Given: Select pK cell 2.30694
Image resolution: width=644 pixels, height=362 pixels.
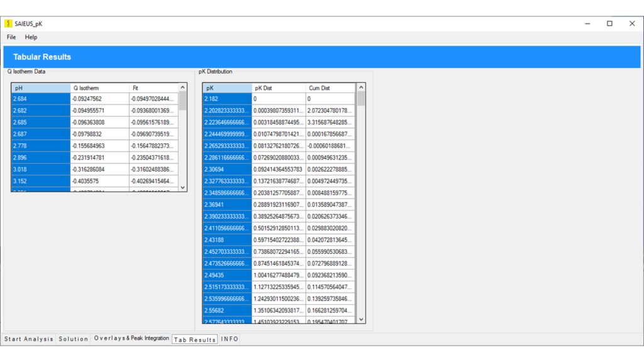Looking at the screenshot, I should (227, 169).
